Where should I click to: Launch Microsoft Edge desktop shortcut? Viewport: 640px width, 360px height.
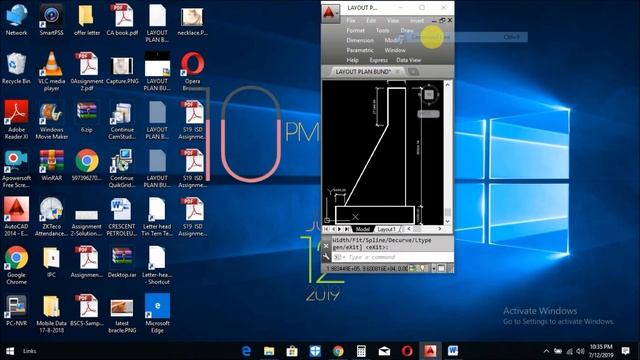point(157,313)
